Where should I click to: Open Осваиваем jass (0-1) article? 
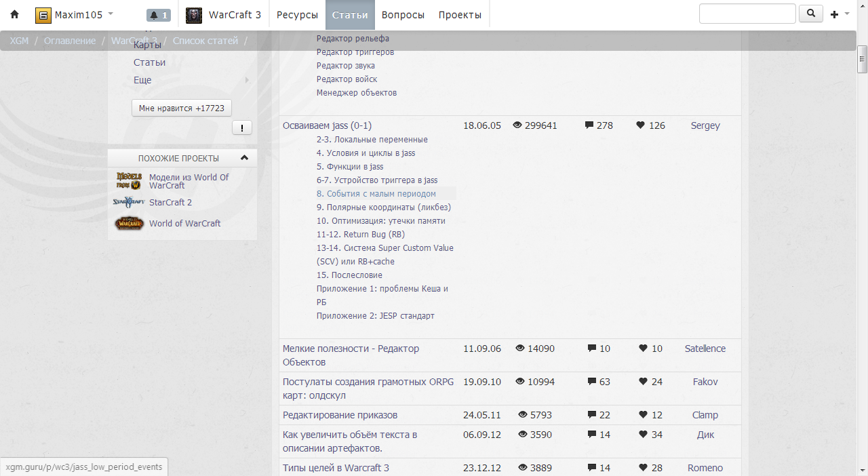(x=327, y=125)
